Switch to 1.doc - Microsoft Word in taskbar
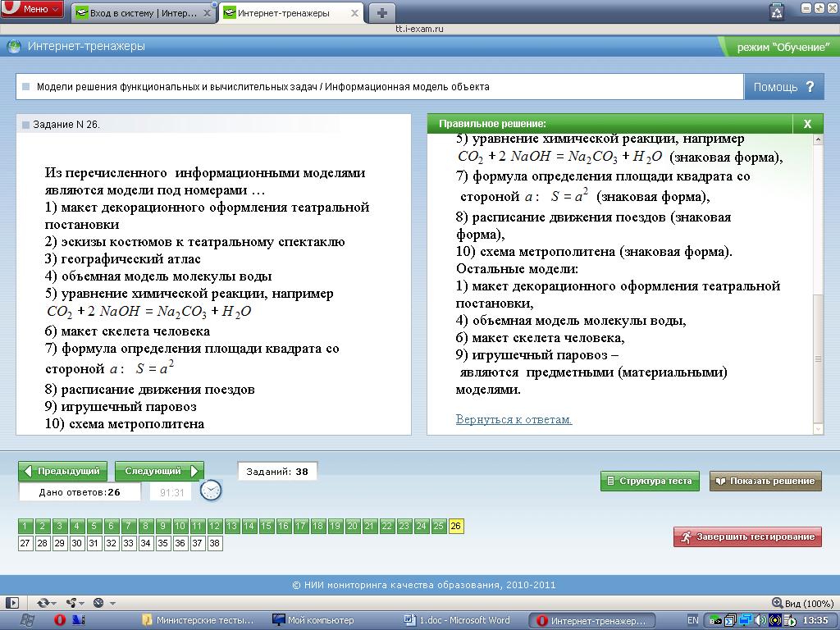 coord(457,620)
